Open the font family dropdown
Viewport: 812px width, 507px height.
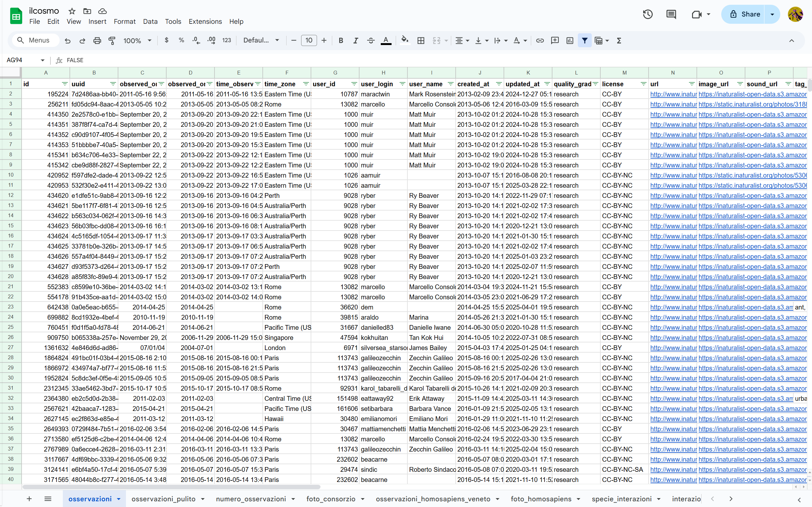click(261, 41)
